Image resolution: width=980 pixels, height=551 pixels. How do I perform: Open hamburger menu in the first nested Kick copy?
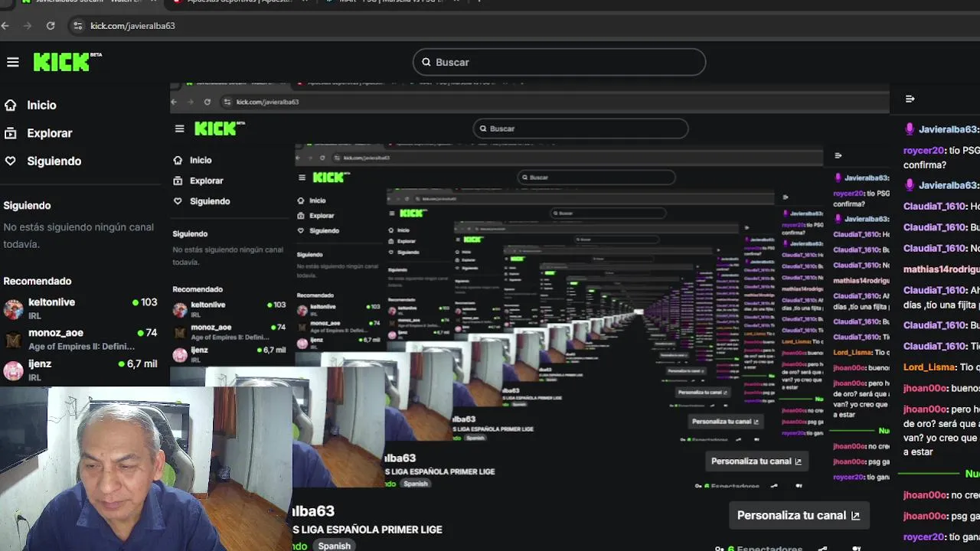coord(179,129)
